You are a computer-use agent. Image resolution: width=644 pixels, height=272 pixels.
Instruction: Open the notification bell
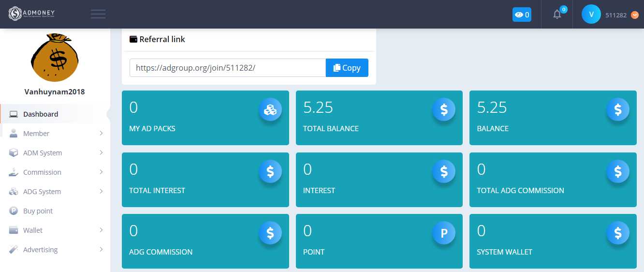(557, 15)
